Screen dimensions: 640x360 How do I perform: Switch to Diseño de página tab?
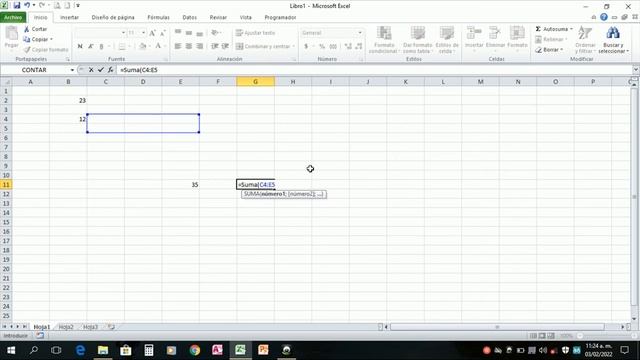113,18
